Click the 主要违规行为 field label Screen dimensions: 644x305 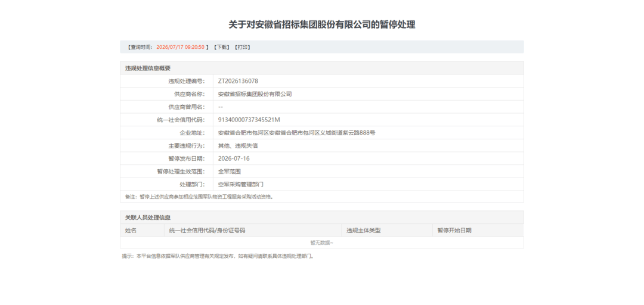[187, 146]
